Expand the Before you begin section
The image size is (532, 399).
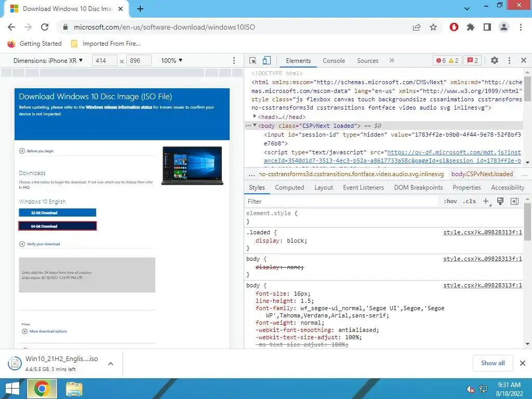click(36, 151)
